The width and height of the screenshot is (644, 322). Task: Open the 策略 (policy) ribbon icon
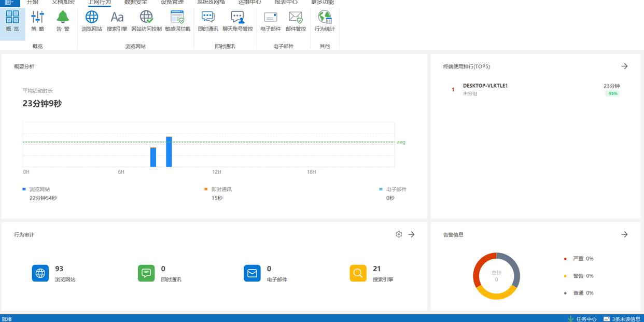[x=38, y=21]
